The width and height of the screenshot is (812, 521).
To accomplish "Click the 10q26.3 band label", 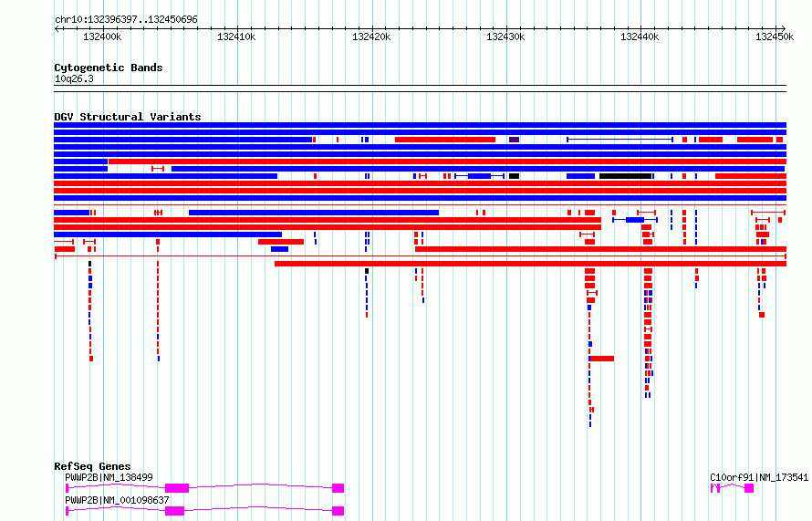I will [74, 78].
